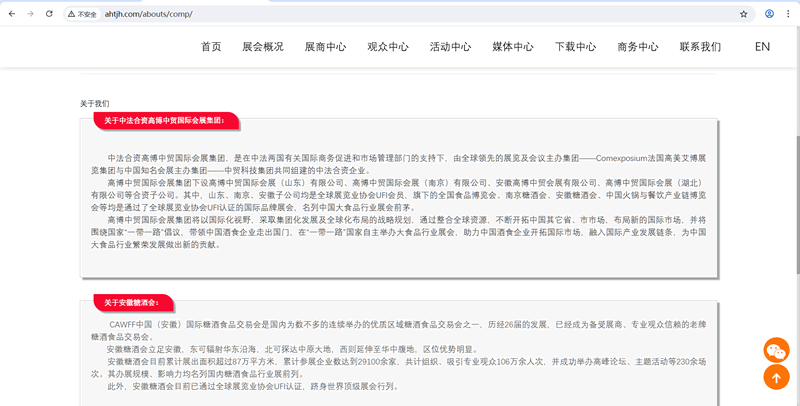Screen dimensions: 800x406
Task: Select 商务中心 in navigation bar
Action: point(637,47)
